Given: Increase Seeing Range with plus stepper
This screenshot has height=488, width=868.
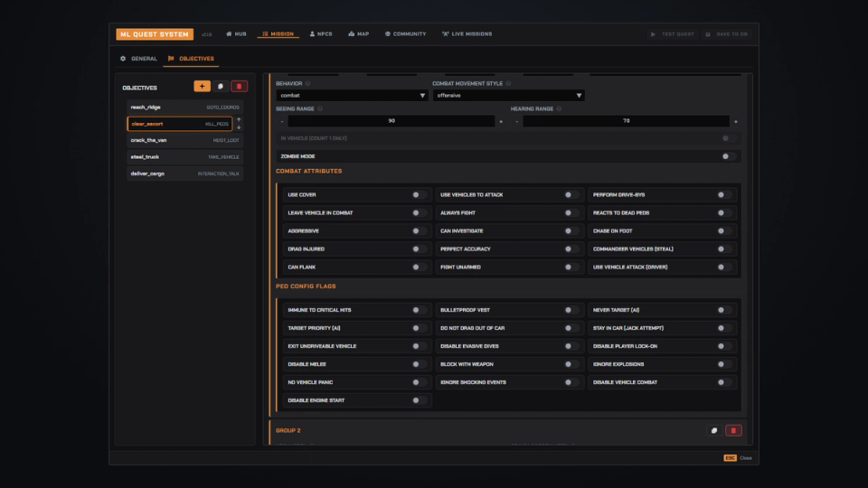Looking at the screenshot, I should pos(501,121).
